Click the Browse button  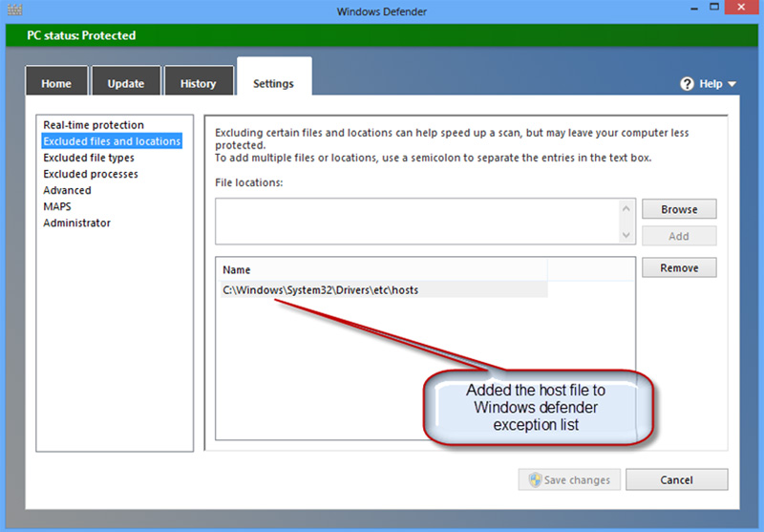pos(679,209)
